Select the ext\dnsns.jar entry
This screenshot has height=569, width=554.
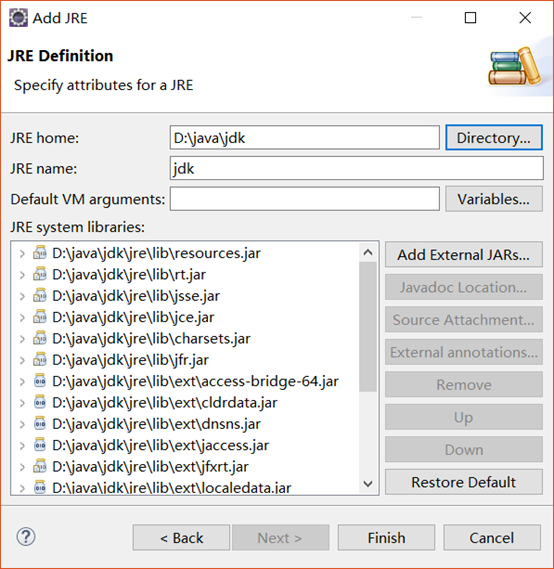click(156, 424)
